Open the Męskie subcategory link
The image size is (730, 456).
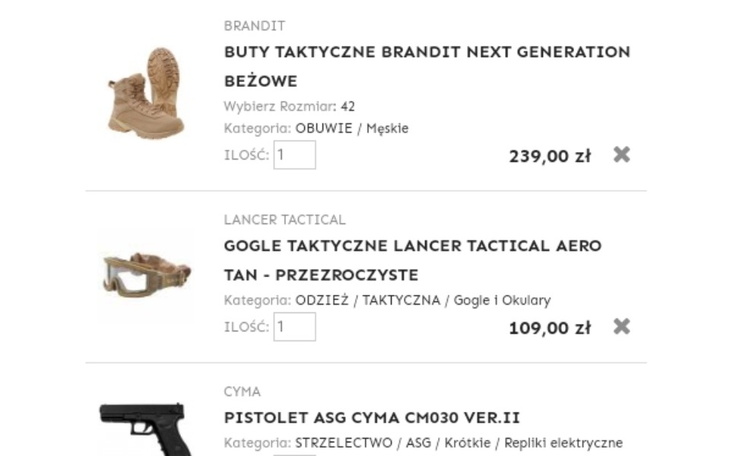coord(387,129)
